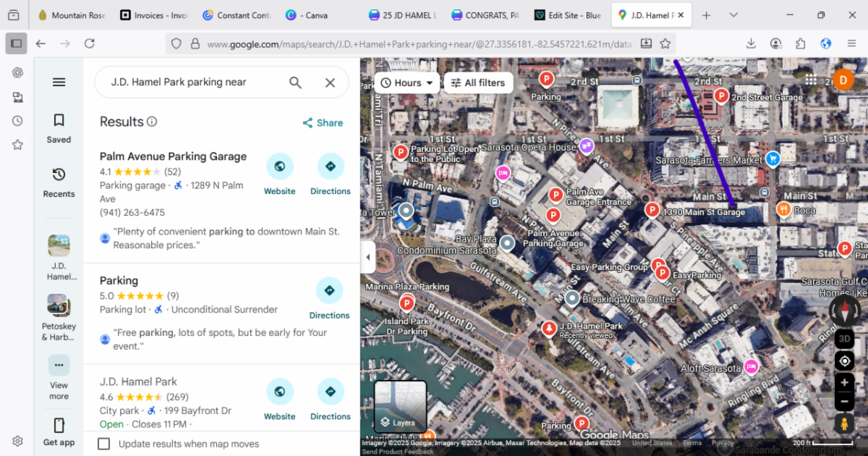The height and width of the screenshot is (456, 868).
Task: Click Send Product Feedback link
Action: [x=399, y=452]
